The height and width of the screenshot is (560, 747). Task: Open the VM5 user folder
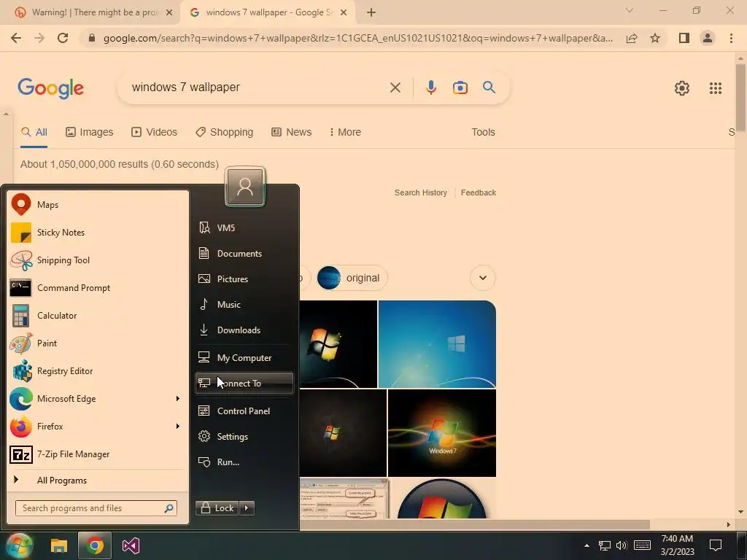(x=244, y=228)
